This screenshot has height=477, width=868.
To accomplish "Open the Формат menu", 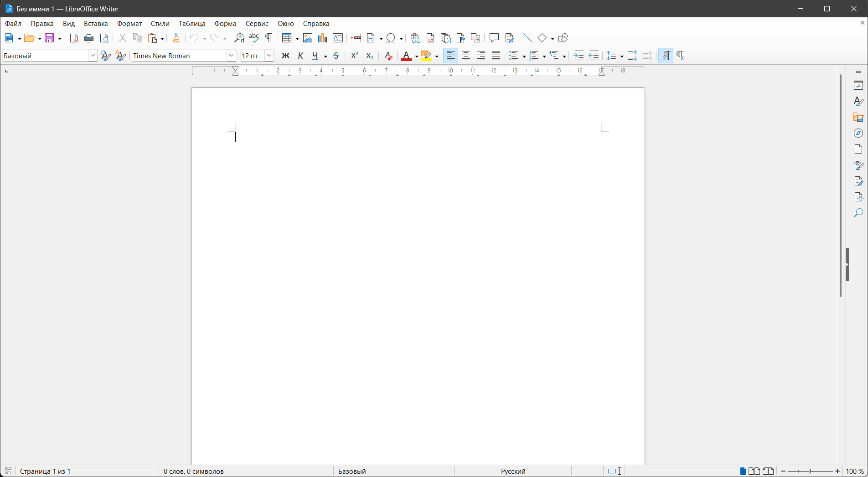I will click(129, 24).
